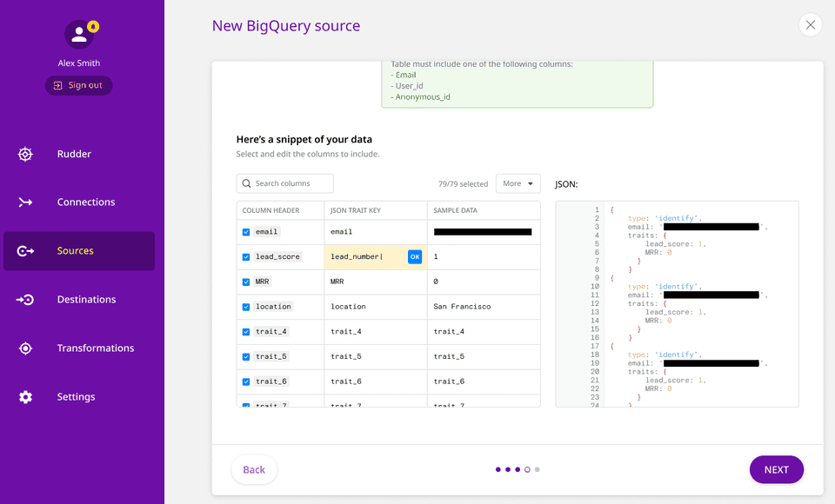835x504 pixels.
Task: Confirm trait key edit with OK
Action: [x=415, y=256]
